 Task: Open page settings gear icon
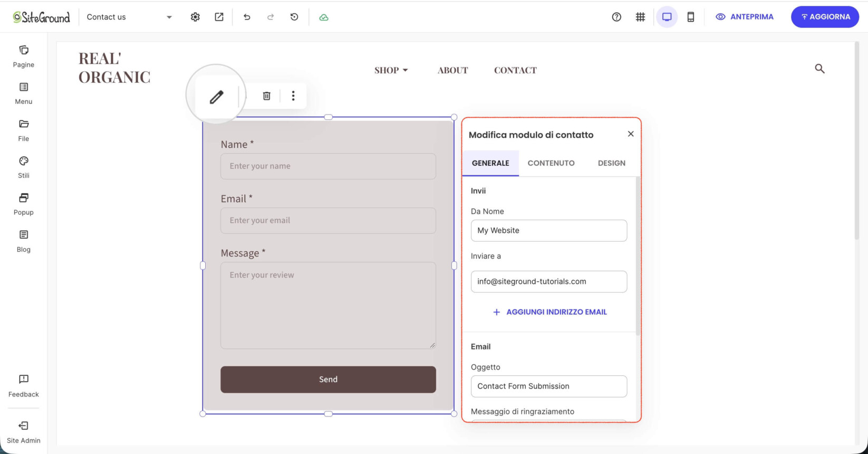coord(195,17)
